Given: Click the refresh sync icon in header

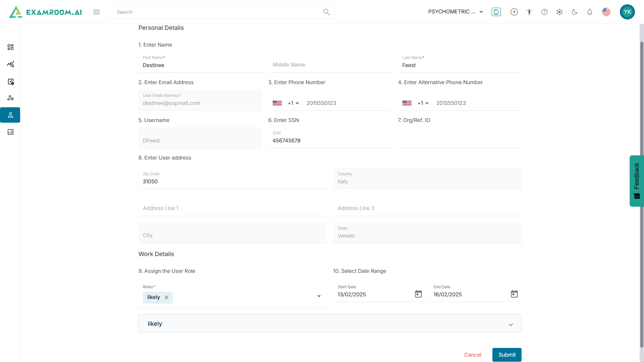Looking at the screenshot, I should [x=496, y=12].
